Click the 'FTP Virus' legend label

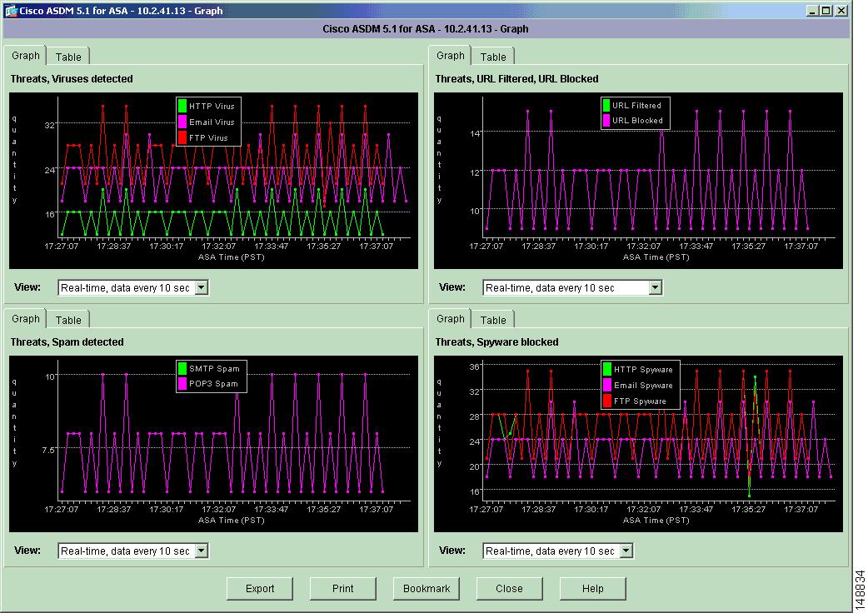pos(208,137)
